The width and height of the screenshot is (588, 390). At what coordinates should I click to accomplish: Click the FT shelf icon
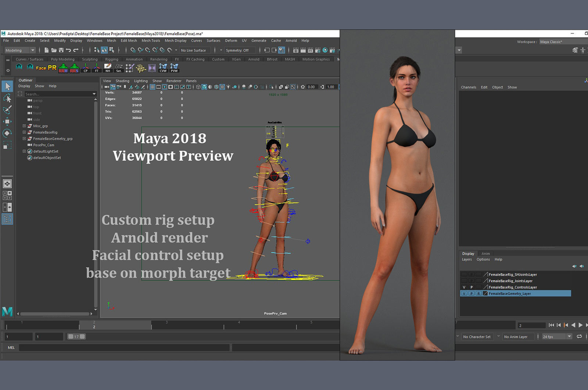point(97,68)
